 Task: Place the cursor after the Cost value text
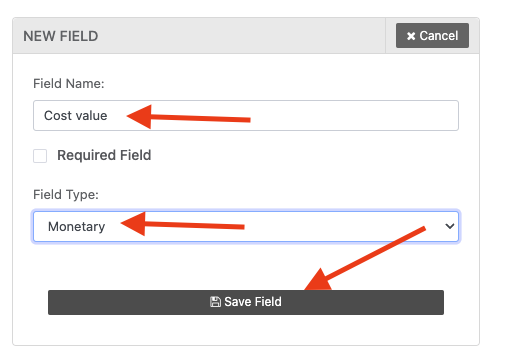[x=108, y=116]
